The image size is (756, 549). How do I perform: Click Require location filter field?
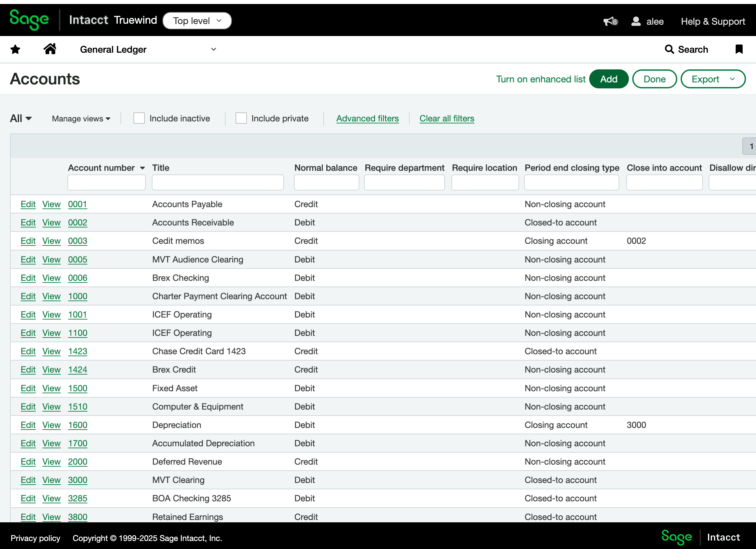point(485,182)
